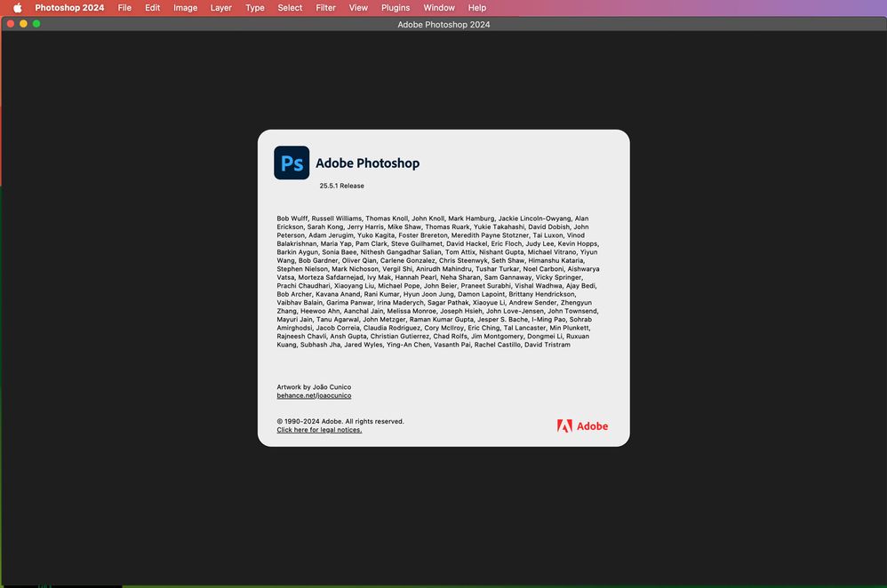Open the Type menu
The image size is (887, 588).
tap(254, 8)
